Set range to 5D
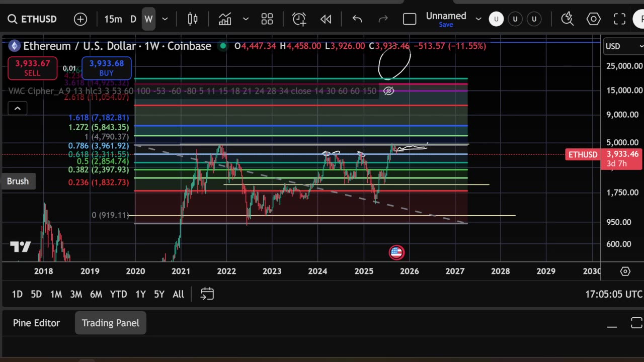 click(x=36, y=294)
